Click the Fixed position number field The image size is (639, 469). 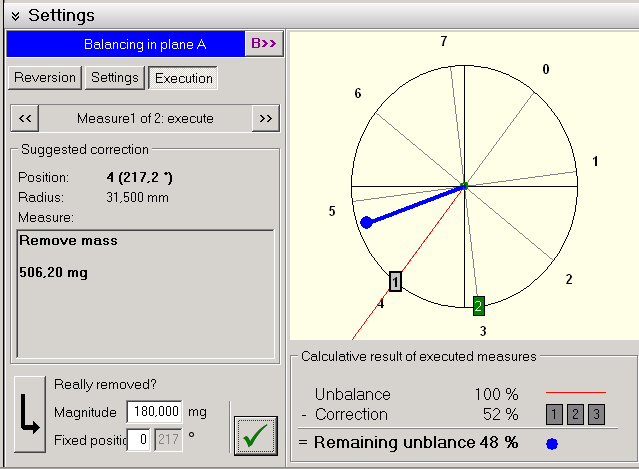139,439
